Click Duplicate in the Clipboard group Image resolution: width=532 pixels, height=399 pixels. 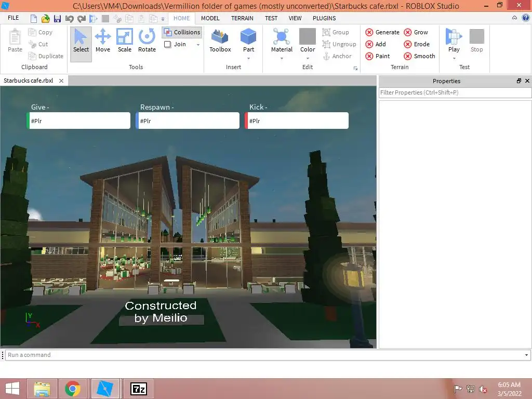(x=46, y=56)
